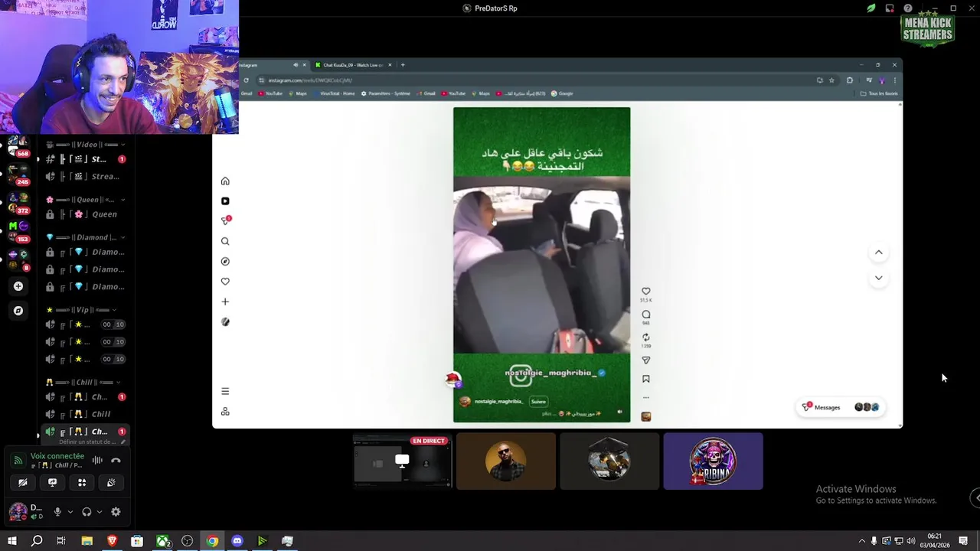Open Paramètres - Système bookmark
The image size is (980, 551).
[386, 93]
